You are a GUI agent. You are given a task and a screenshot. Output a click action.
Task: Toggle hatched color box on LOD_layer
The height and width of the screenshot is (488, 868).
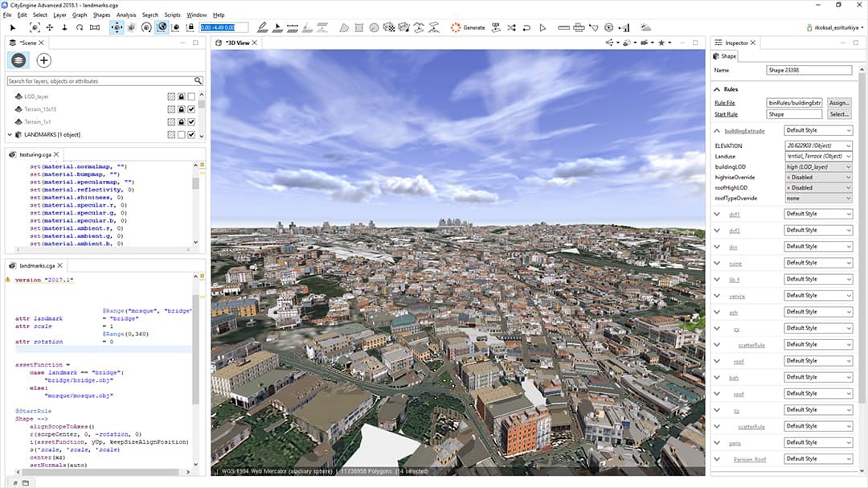171,96
